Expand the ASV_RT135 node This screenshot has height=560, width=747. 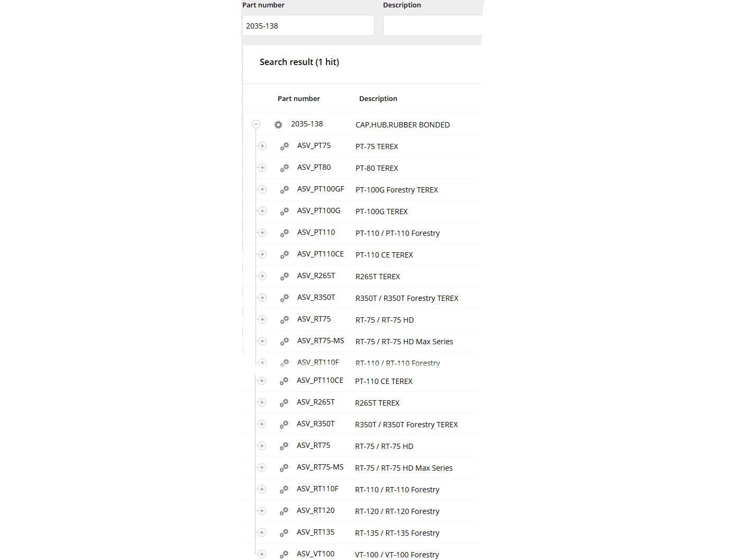point(262,533)
